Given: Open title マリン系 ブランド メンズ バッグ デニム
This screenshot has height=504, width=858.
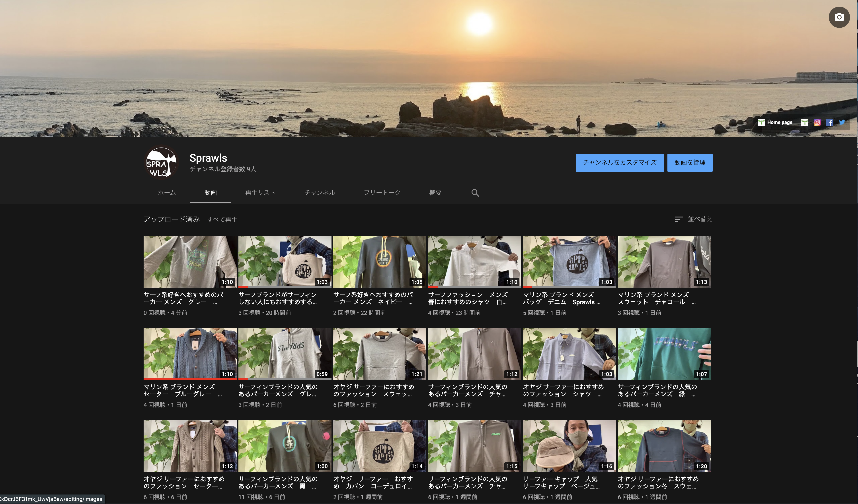Looking at the screenshot, I should 562,299.
